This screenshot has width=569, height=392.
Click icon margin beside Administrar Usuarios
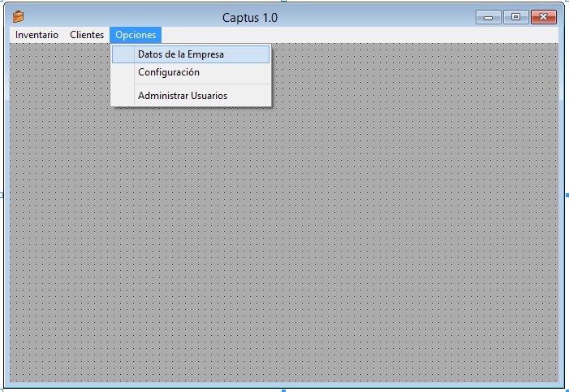click(x=123, y=96)
